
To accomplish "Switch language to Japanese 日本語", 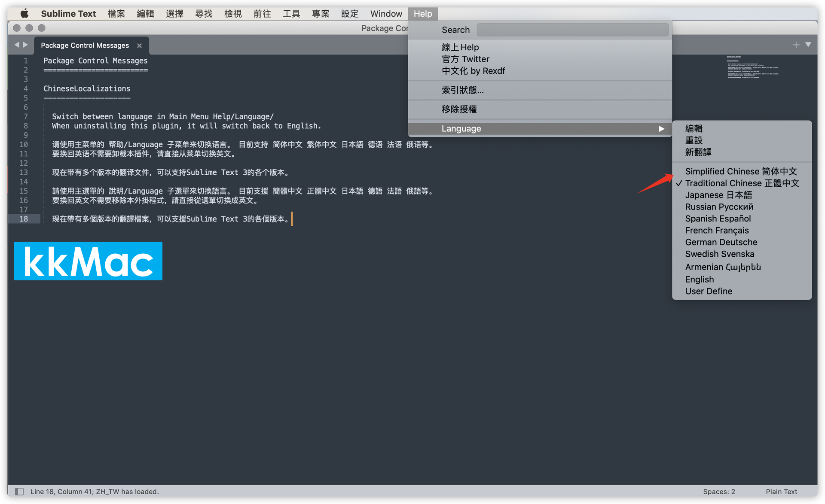I will click(742, 195).
